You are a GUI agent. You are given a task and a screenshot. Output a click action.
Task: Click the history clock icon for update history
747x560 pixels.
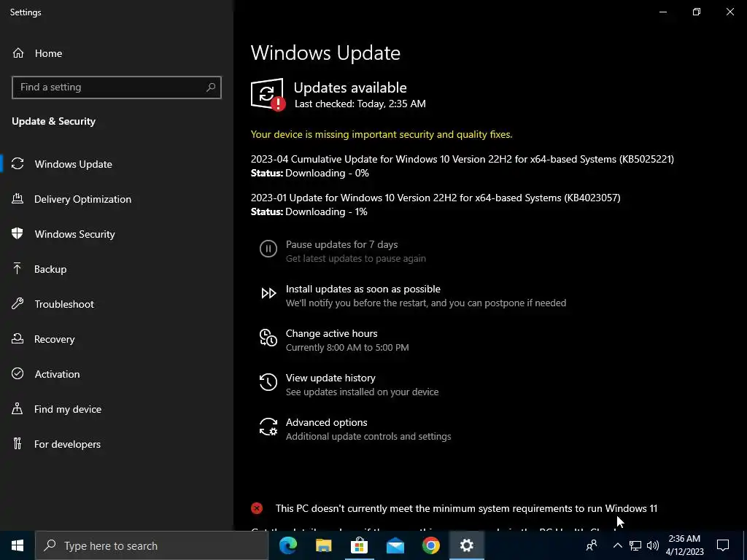point(268,382)
